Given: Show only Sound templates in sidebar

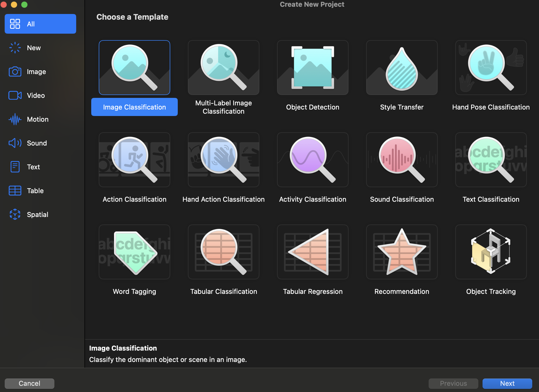Looking at the screenshot, I should pyautogui.click(x=37, y=143).
